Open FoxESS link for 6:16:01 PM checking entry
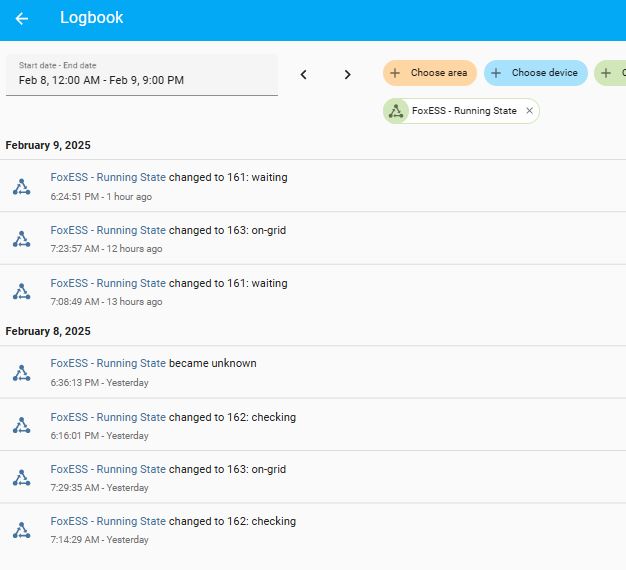The image size is (626, 570). click(108, 417)
